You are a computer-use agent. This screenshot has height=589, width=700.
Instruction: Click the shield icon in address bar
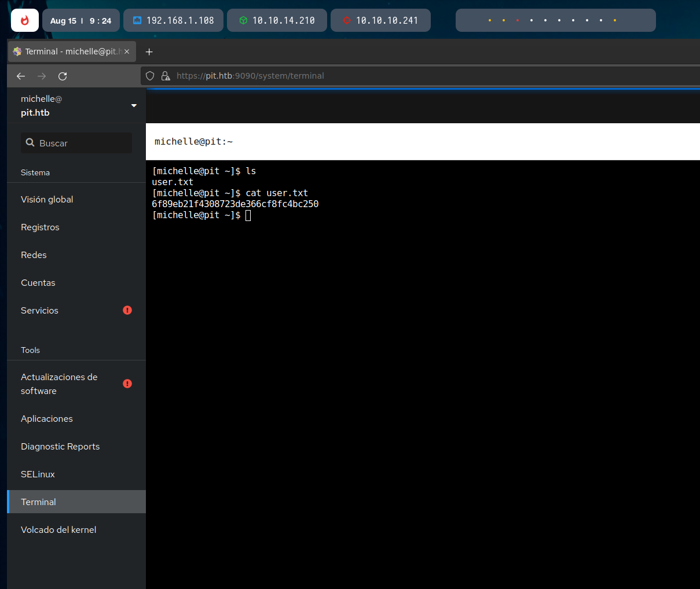[150, 76]
